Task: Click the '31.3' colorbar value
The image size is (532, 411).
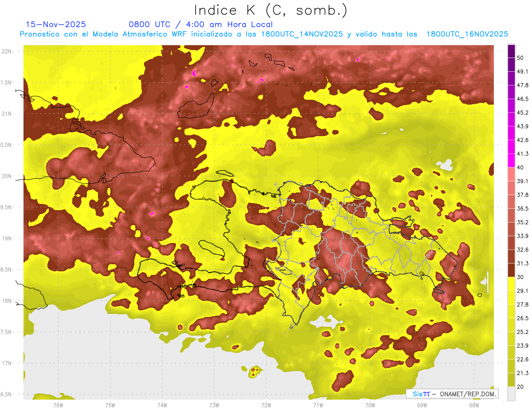Action: click(523, 263)
